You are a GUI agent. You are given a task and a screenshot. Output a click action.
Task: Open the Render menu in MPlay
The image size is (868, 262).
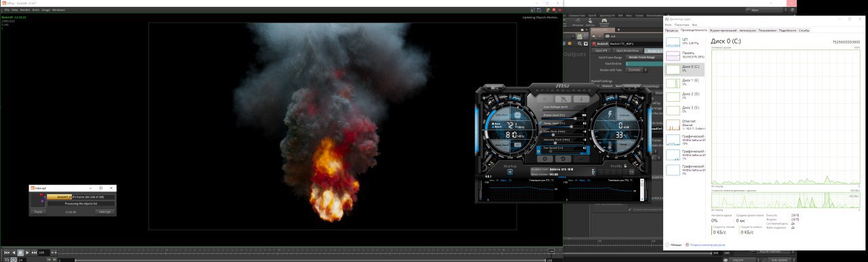25,10
